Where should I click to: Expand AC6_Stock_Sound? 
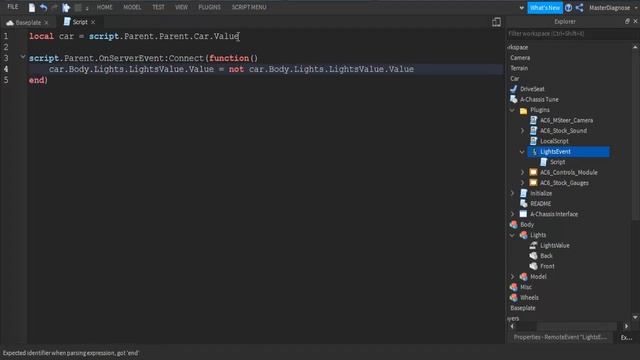[x=522, y=131]
